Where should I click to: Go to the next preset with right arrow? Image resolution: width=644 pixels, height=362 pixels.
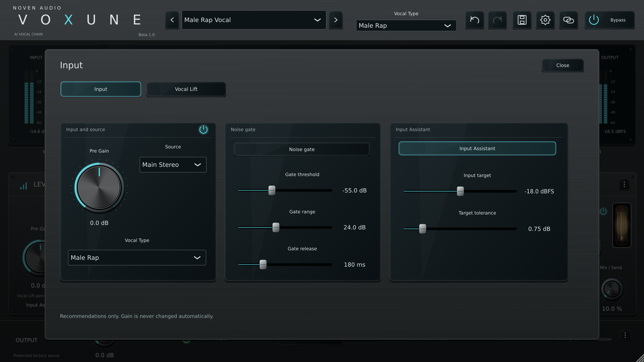(336, 20)
